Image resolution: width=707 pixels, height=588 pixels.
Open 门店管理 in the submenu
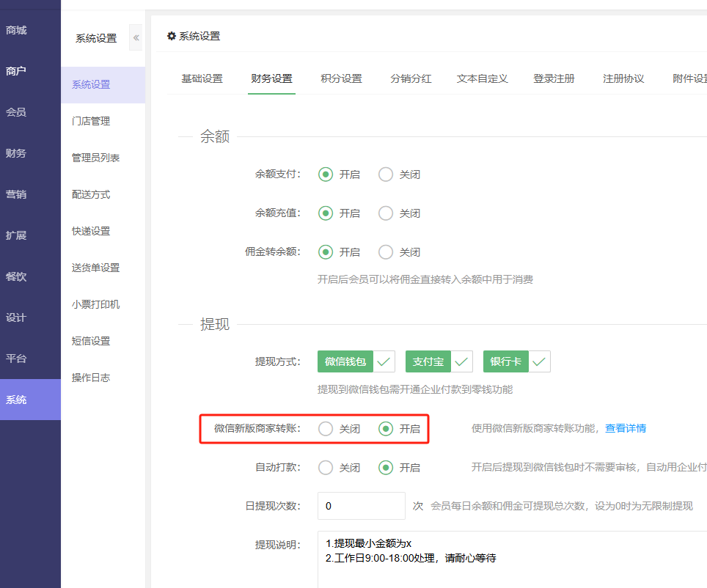point(91,121)
